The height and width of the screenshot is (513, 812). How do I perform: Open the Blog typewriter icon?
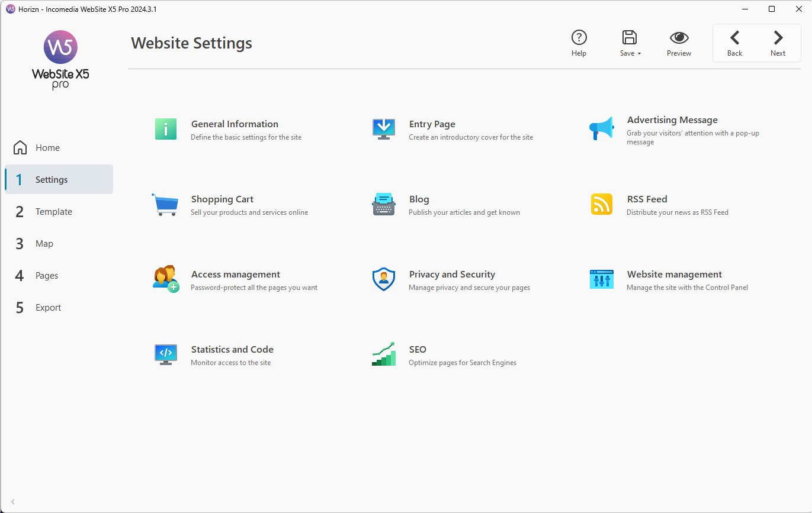[384, 205]
